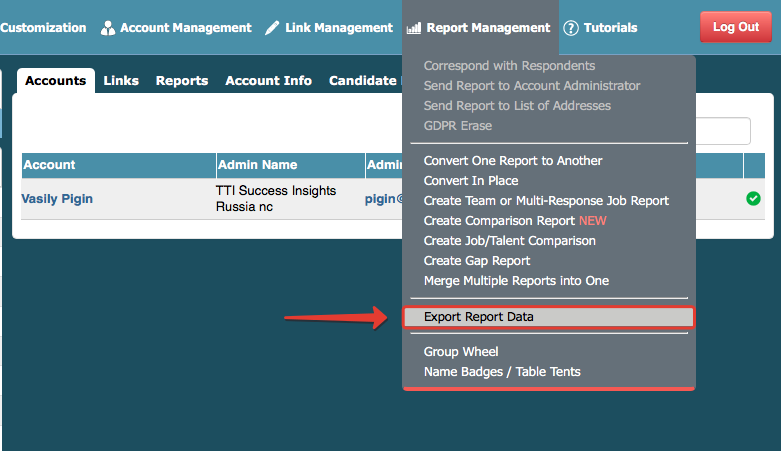This screenshot has width=781, height=451.
Task: Click the Report Management bar chart icon
Action: click(414, 28)
